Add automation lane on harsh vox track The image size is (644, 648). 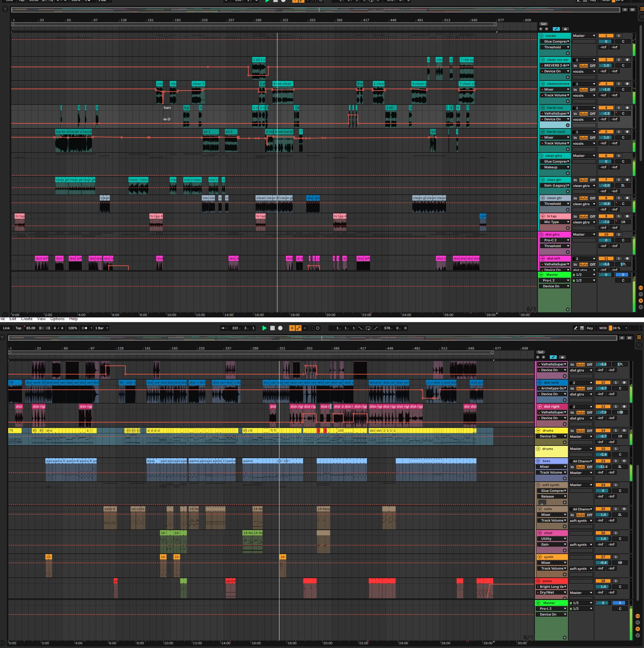(x=568, y=125)
